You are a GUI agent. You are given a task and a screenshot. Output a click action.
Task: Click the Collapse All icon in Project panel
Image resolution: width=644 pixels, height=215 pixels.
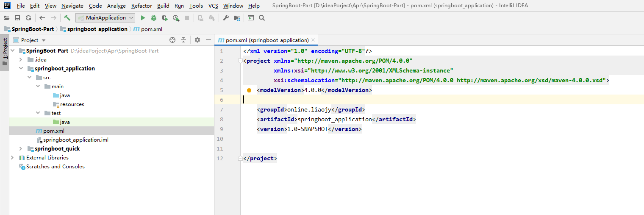[183, 40]
